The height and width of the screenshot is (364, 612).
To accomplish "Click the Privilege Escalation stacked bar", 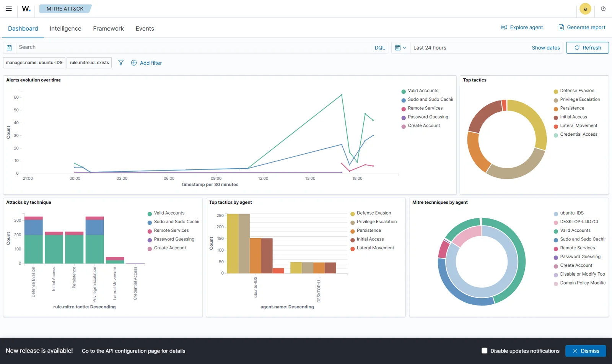I will point(94,240).
